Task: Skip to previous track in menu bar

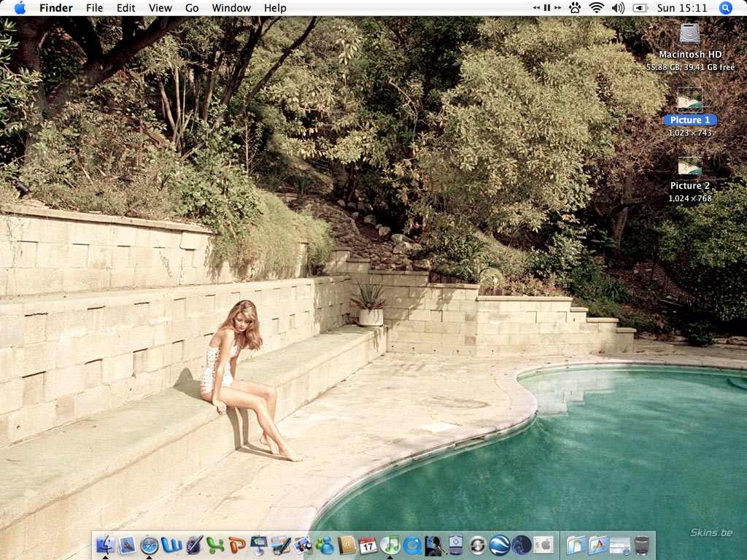Action: tap(536, 7)
